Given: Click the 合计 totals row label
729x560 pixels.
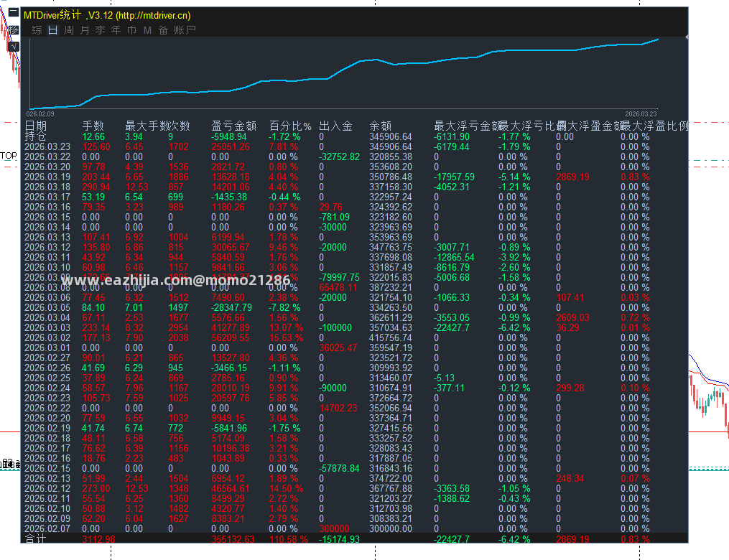Looking at the screenshot, I should pos(35,538).
